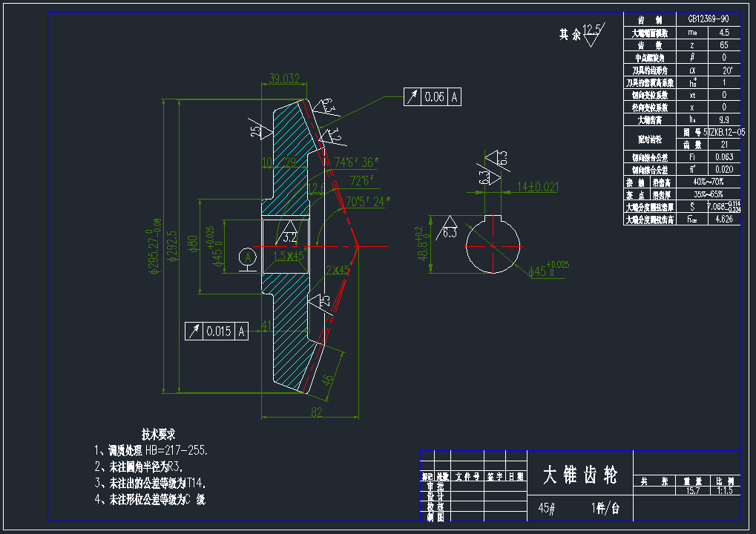Click the ϕ292.5 diameter dimension

point(173,246)
